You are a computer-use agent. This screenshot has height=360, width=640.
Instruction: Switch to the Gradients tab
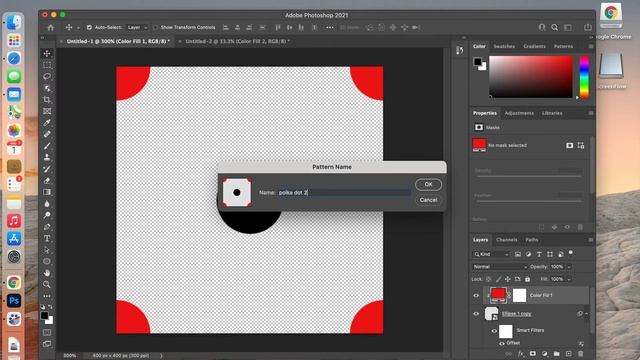tap(534, 47)
